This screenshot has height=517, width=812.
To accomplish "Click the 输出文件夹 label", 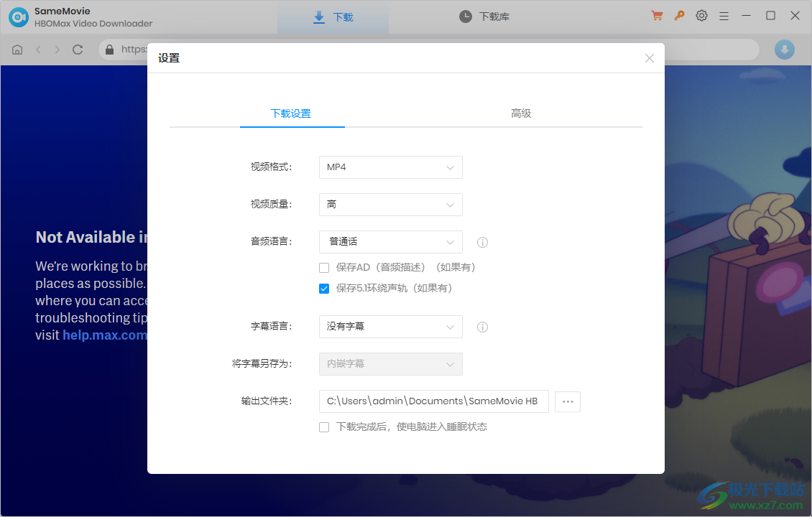I will [267, 401].
